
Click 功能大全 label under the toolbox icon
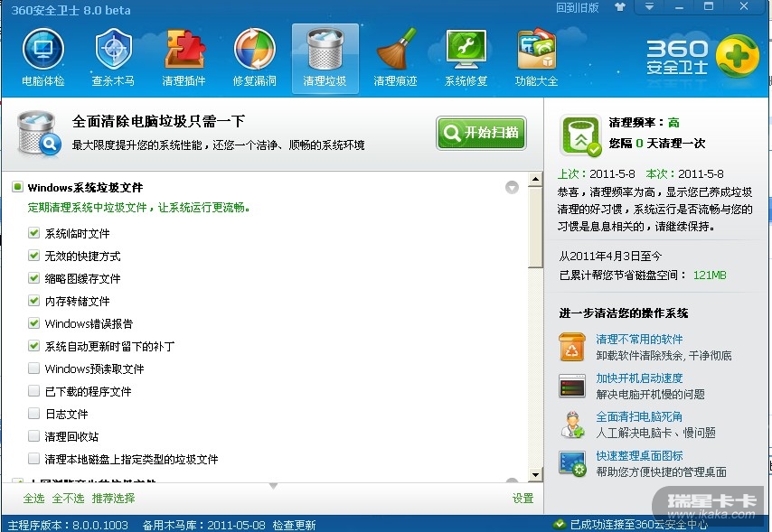click(536, 80)
